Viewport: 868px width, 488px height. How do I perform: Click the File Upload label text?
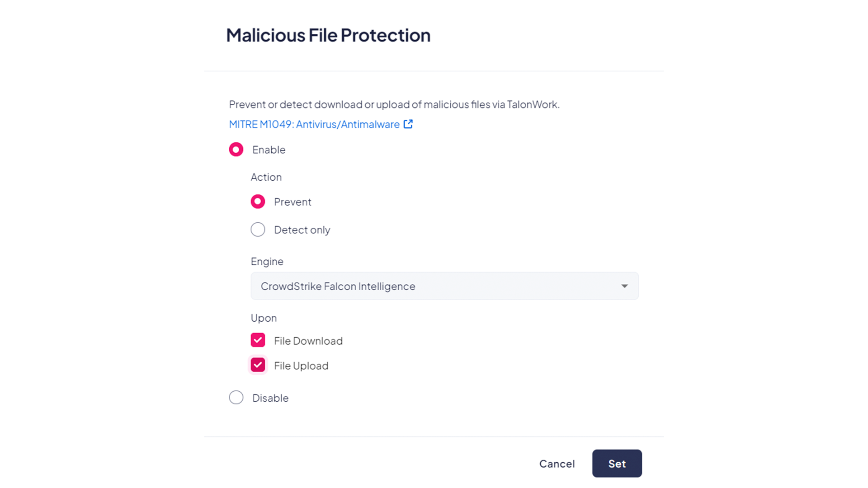301,366
